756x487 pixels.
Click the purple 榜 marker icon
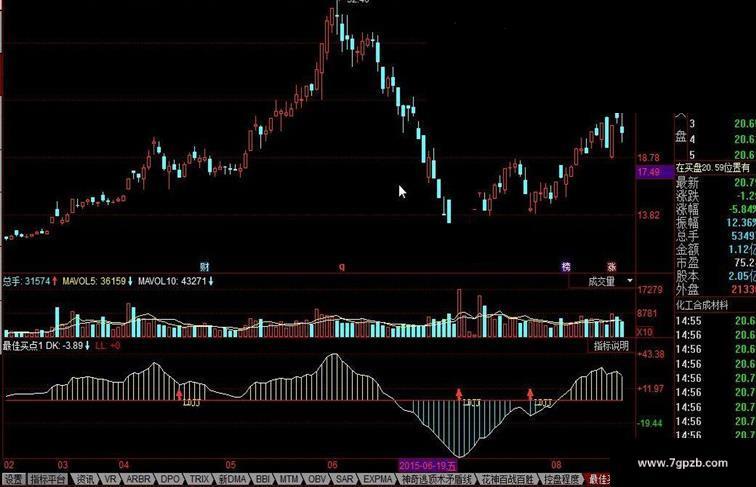click(566, 267)
